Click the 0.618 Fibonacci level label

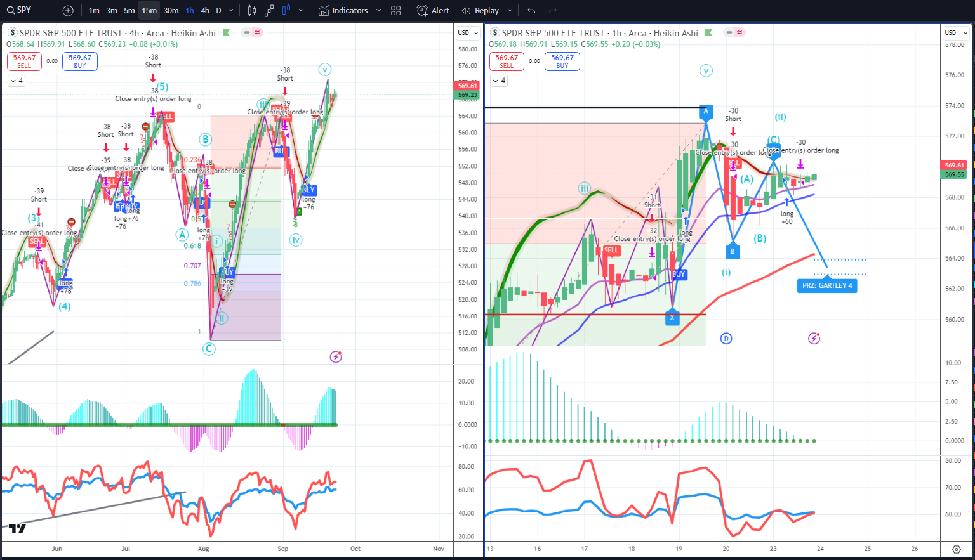point(192,245)
